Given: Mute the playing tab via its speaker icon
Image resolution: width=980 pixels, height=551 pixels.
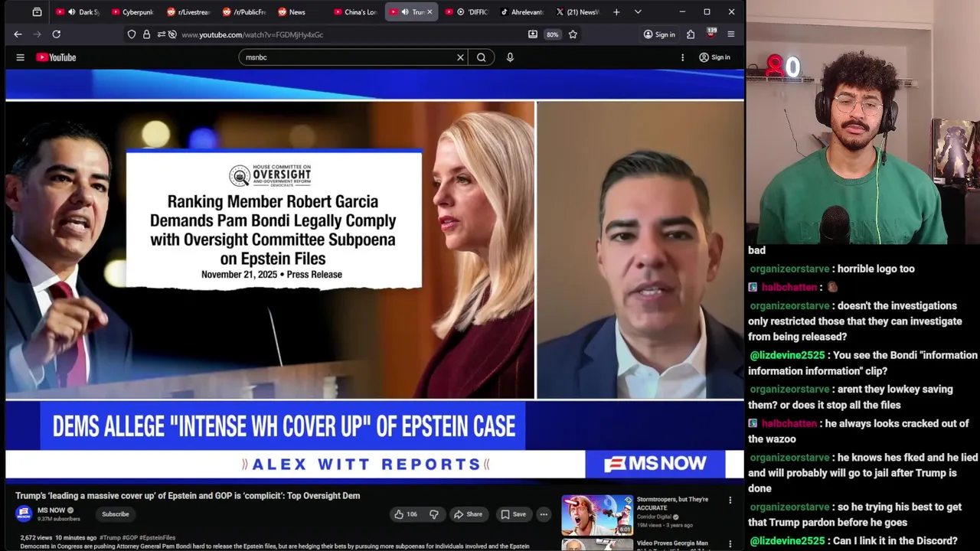Looking at the screenshot, I should pyautogui.click(x=405, y=12).
